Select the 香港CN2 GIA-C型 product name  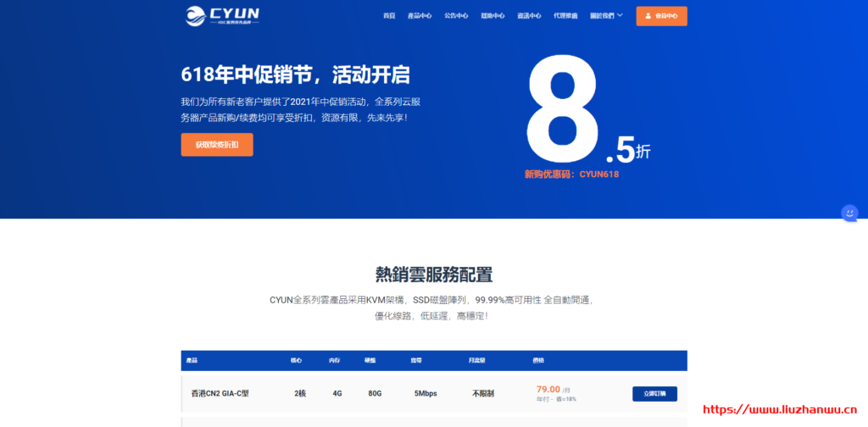[x=220, y=393]
